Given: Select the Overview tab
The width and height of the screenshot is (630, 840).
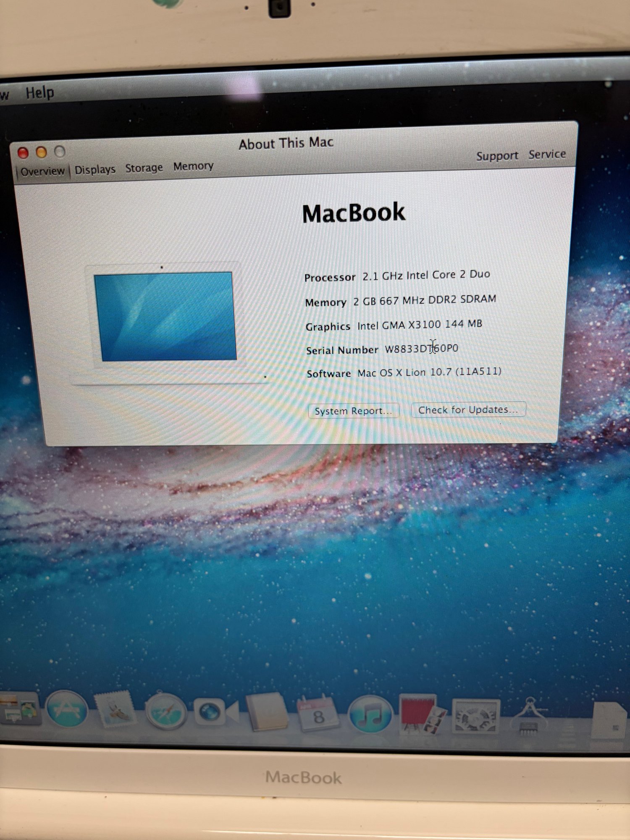Looking at the screenshot, I should [x=42, y=171].
